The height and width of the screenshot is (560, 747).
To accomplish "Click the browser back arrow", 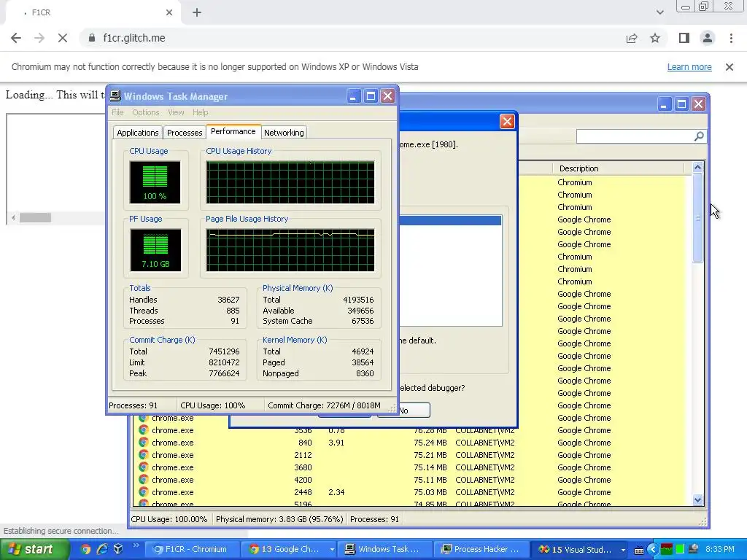I will click(16, 38).
